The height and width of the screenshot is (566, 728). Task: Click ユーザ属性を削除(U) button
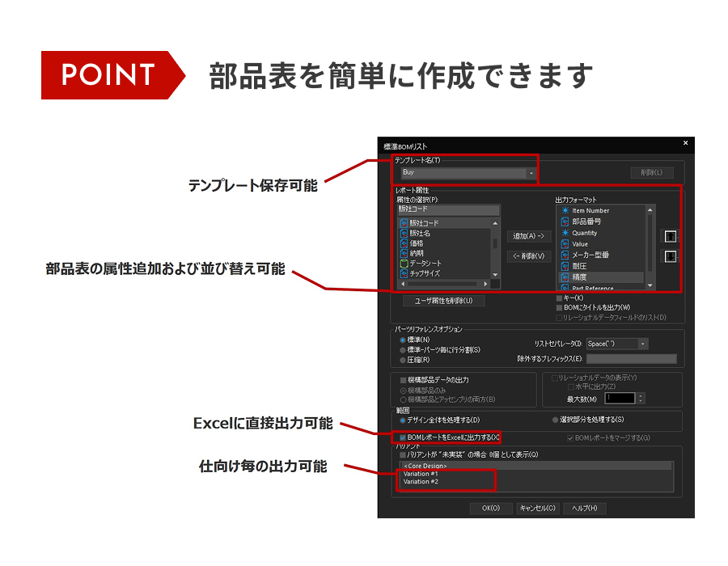pyautogui.click(x=443, y=301)
